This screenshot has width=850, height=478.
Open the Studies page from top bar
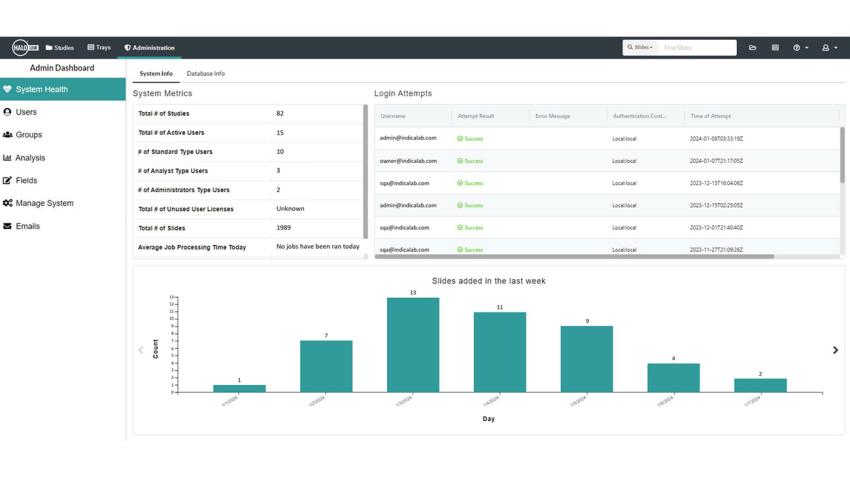[x=60, y=47]
